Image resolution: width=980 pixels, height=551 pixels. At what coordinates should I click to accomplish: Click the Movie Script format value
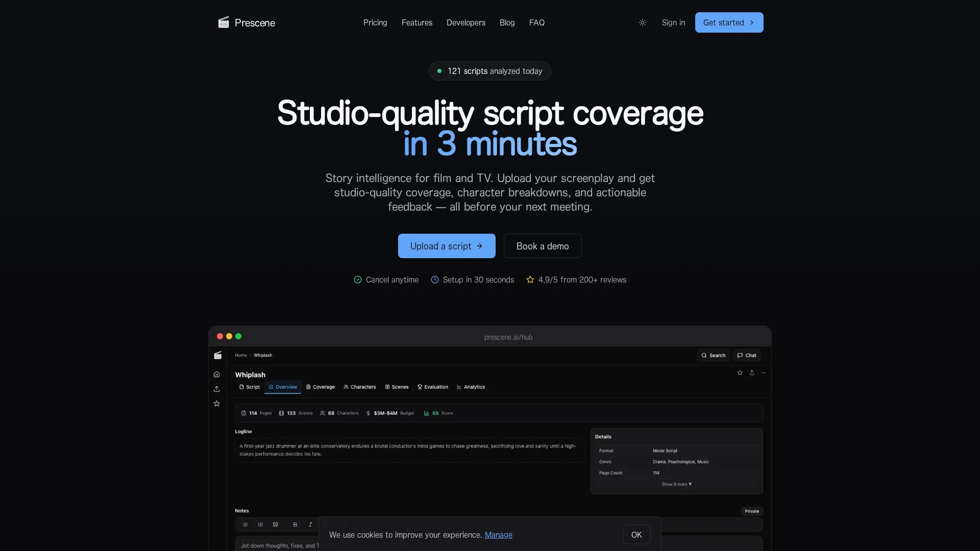(665, 451)
